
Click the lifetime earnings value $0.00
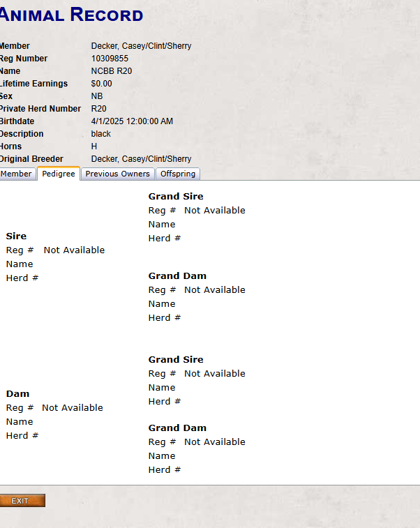(101, 84)
